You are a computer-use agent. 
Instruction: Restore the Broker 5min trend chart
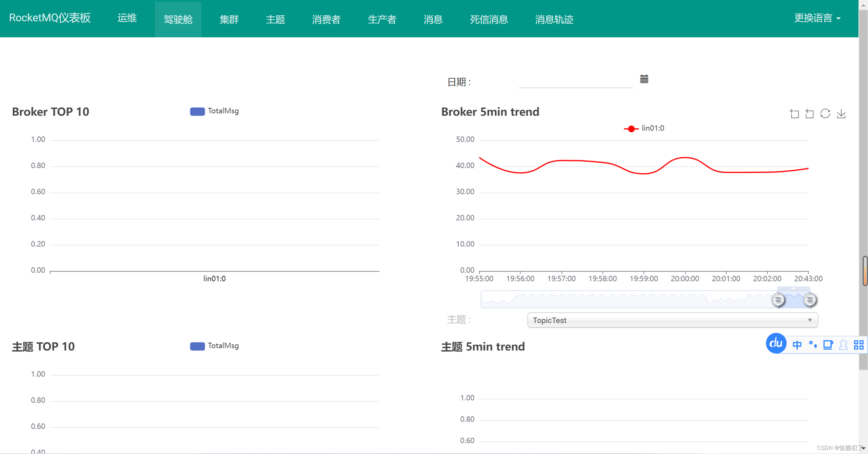click(x=825, y=114)
